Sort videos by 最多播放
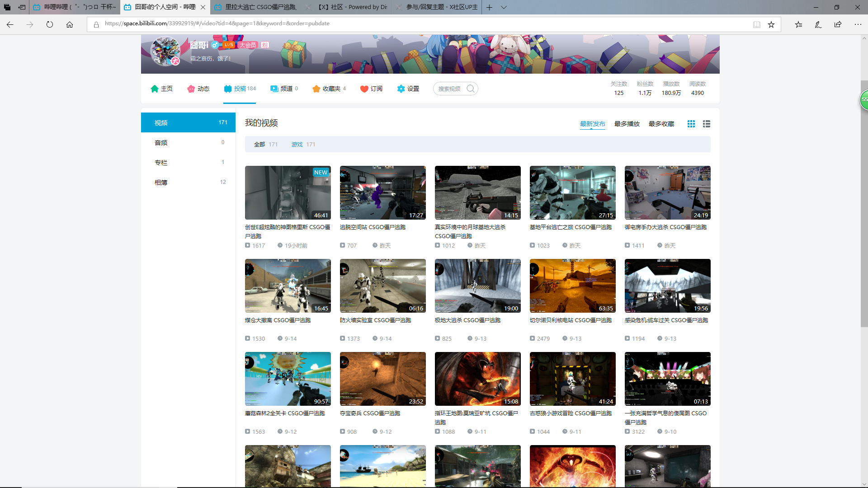This screenshot has height=488, width=868. pos(627,124)
